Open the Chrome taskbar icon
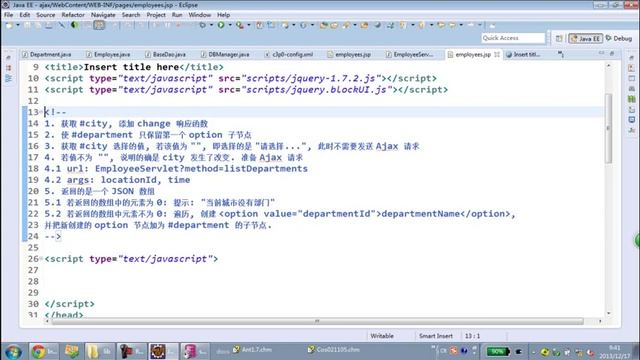640x360 pixels. [x=44, y=351]
